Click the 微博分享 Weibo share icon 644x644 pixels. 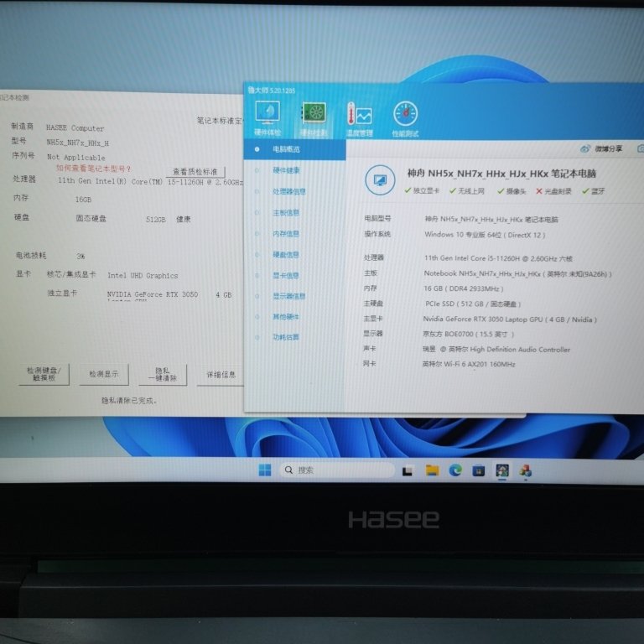(x=602, y=148)
